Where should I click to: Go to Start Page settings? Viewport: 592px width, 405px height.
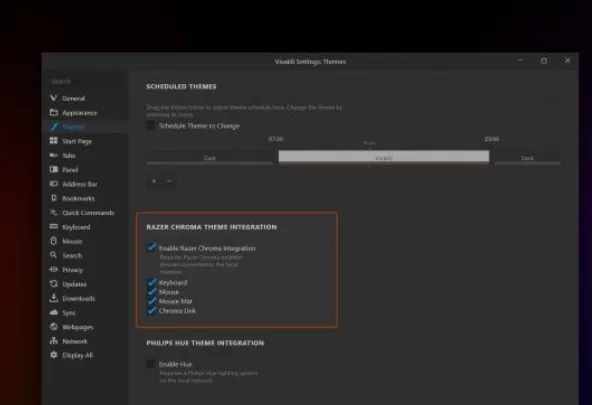[x=77, y=141]
